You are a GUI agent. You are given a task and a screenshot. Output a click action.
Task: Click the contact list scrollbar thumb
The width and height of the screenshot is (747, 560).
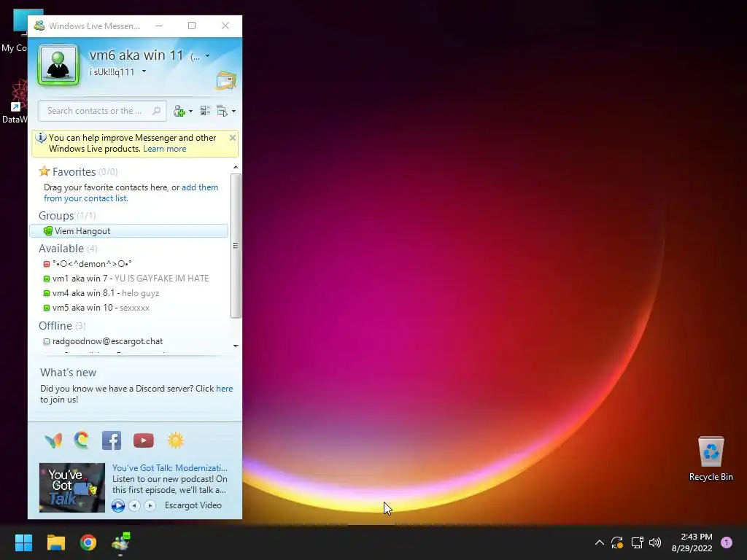click(236, 246)
